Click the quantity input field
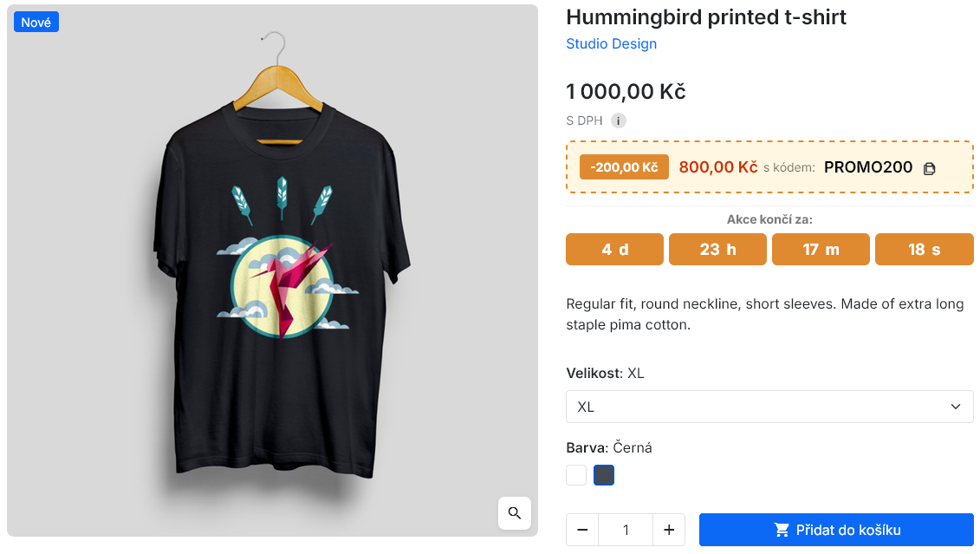Image resolution: width=980 pixels, height=554 pixels. tap(626, 531)
